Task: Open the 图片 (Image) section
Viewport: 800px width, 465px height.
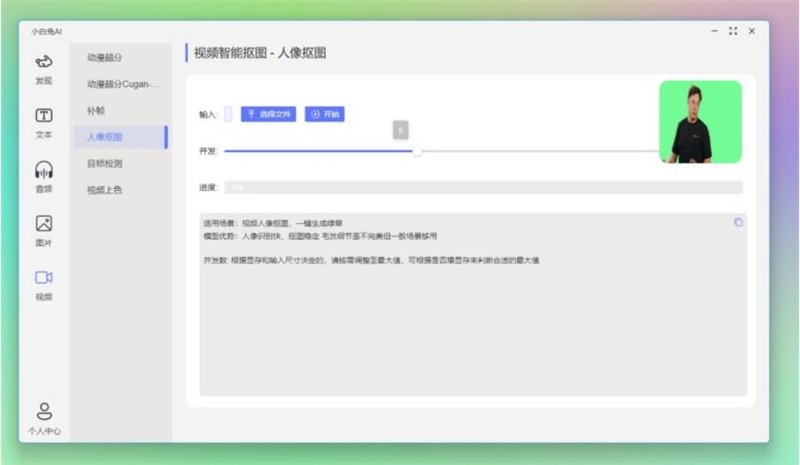Action: 44,231
